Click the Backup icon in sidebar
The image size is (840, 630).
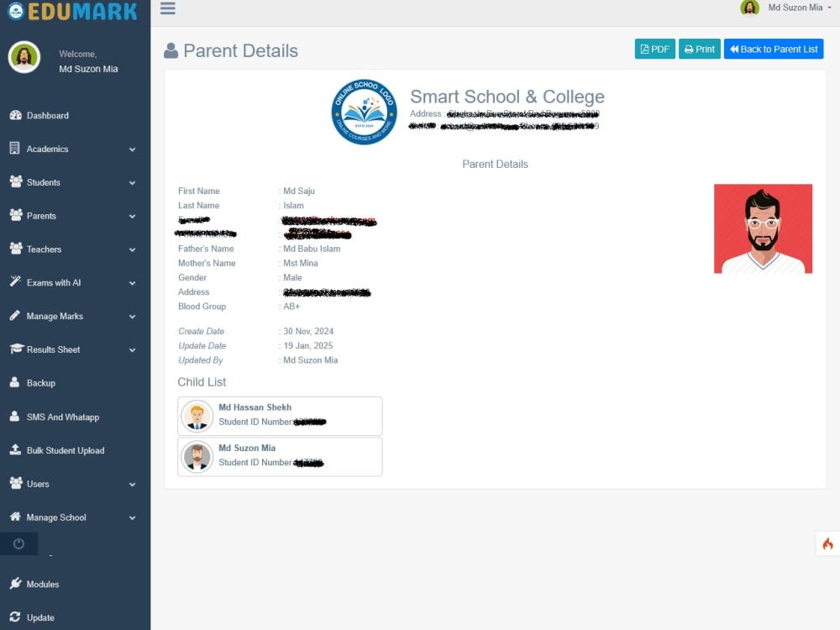[x=15, y=382]
